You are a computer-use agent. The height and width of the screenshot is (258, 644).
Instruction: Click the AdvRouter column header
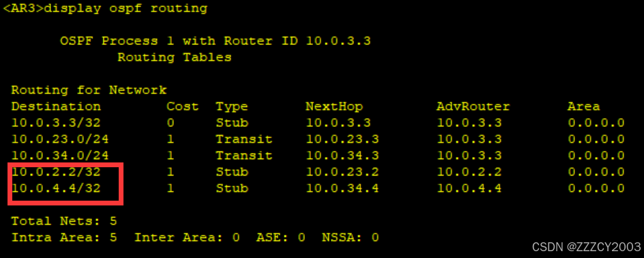(473, 106)
